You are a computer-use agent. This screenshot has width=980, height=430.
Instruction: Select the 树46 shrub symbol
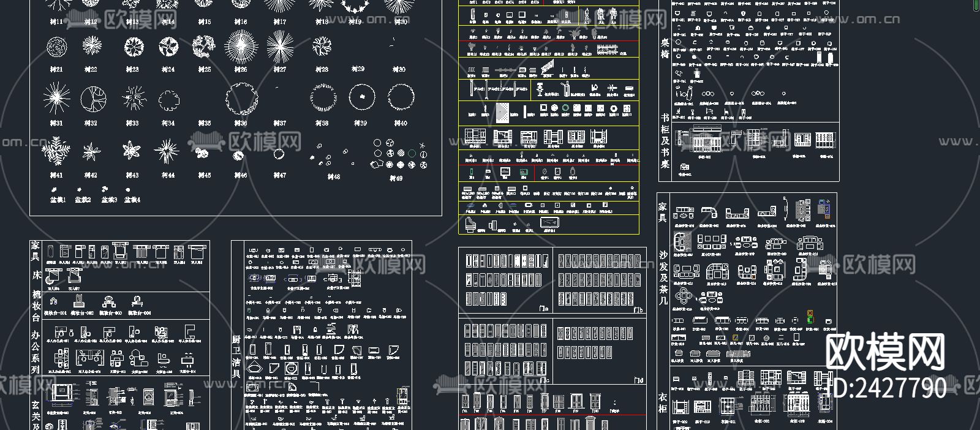[239, 156]
